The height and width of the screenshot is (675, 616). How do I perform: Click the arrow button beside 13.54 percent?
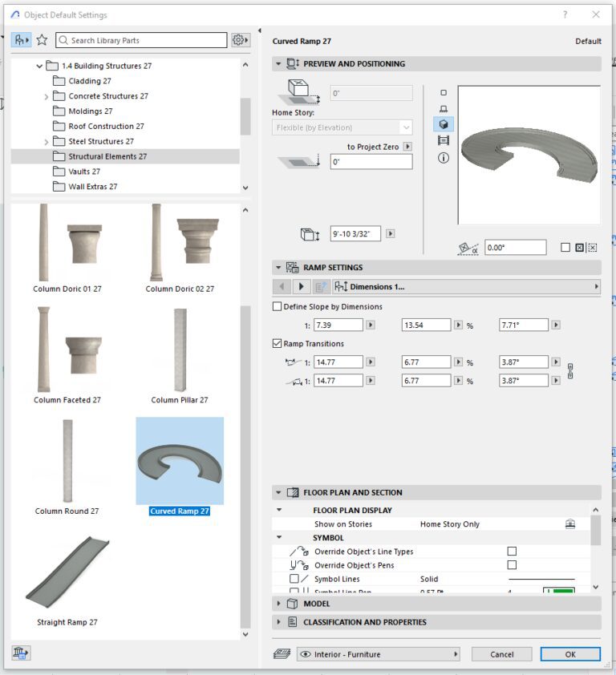click(458, 325)
